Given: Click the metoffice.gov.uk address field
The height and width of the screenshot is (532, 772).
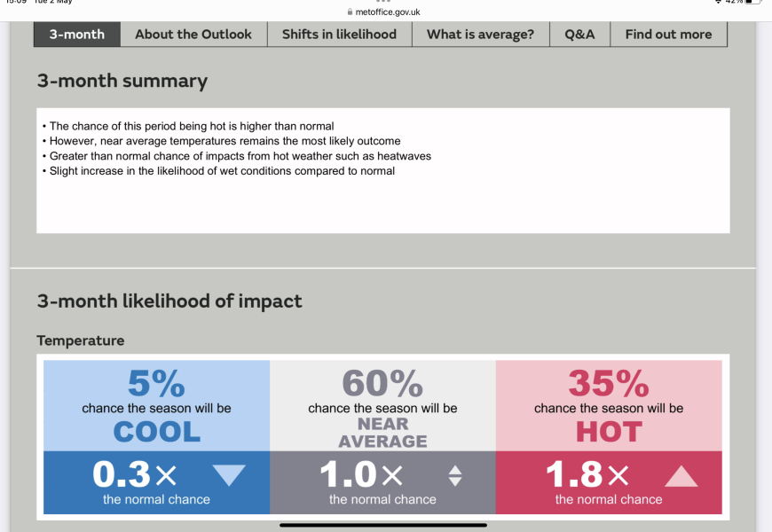Looking at the screenshot, I should (387, 12).
